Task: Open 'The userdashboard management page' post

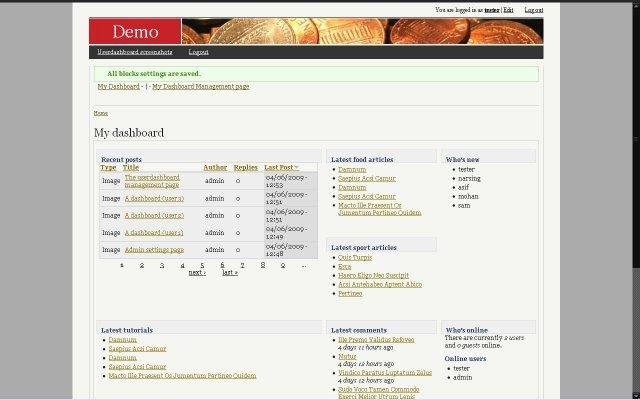Action: (152, 181)
